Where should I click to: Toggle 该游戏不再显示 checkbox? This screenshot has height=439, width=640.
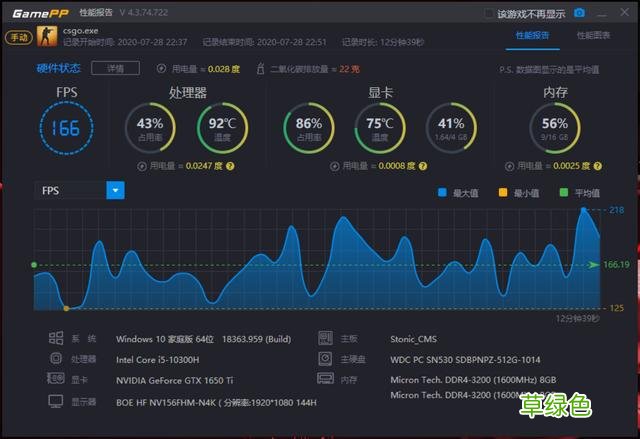click(x=488, y=14)
